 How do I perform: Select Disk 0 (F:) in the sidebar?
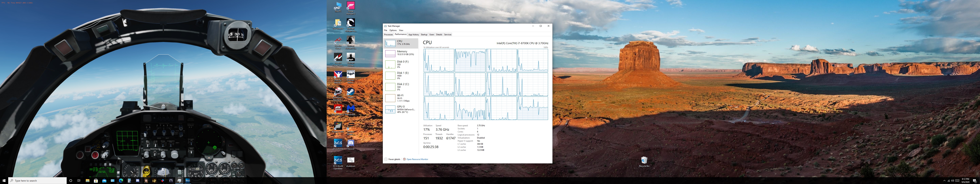click(x=401, y=64)
